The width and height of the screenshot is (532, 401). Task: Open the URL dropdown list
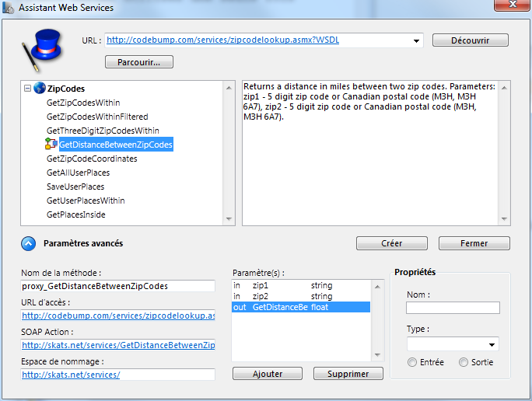click(416, 40)
